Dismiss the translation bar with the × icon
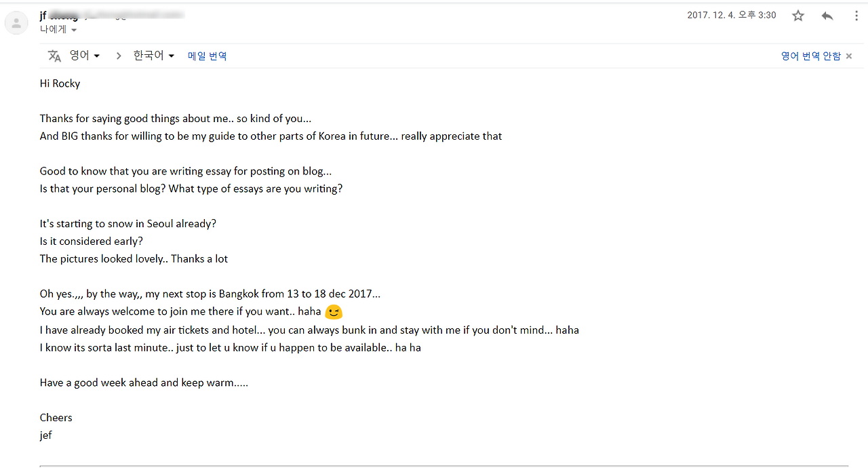 point(849,56)
